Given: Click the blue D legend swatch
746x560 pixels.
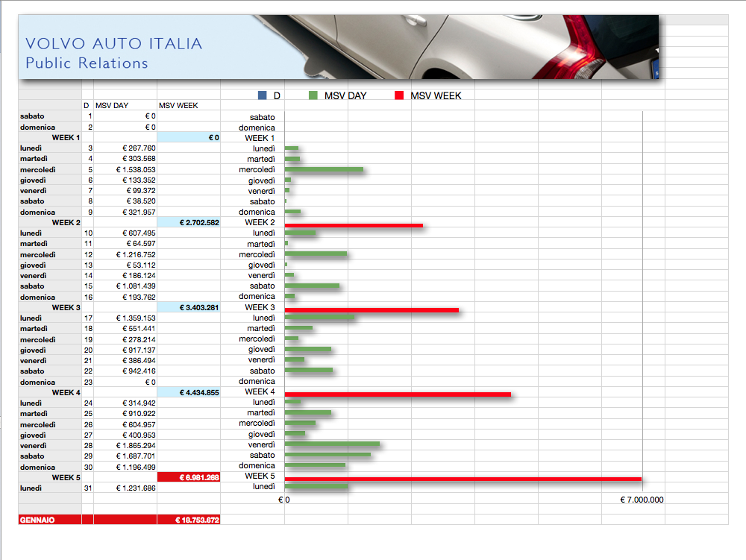Looking at the screenshot, I should pos(262,95).
